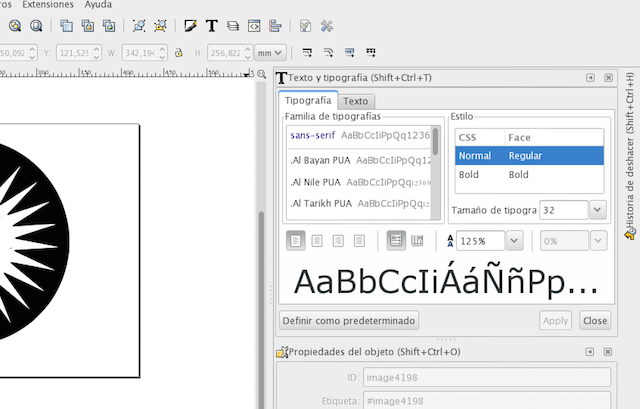Click the zoom-to-fit-page icon
The image size is (640, 409).
pos(36,26)
